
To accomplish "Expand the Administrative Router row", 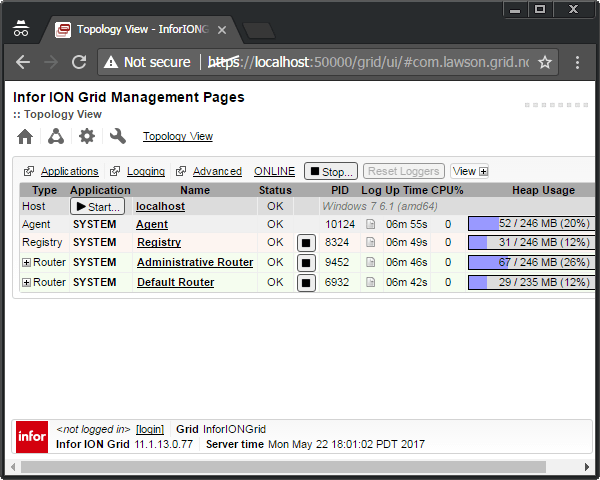I will click(x=26, y=263).
